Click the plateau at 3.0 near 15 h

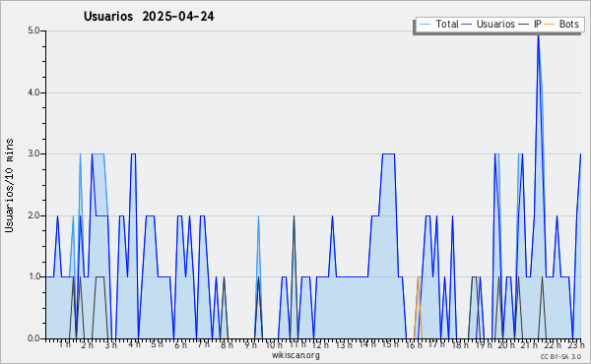(x=388, y=153)
